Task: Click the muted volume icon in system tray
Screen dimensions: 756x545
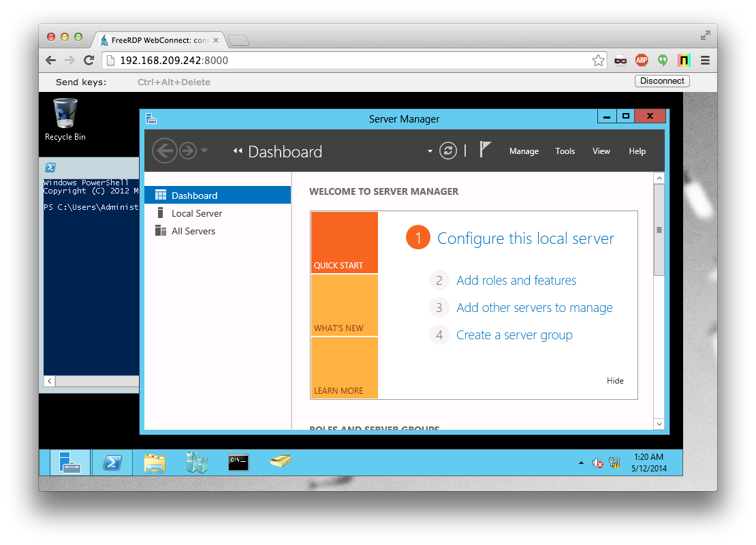Action: tap(597, 463)
